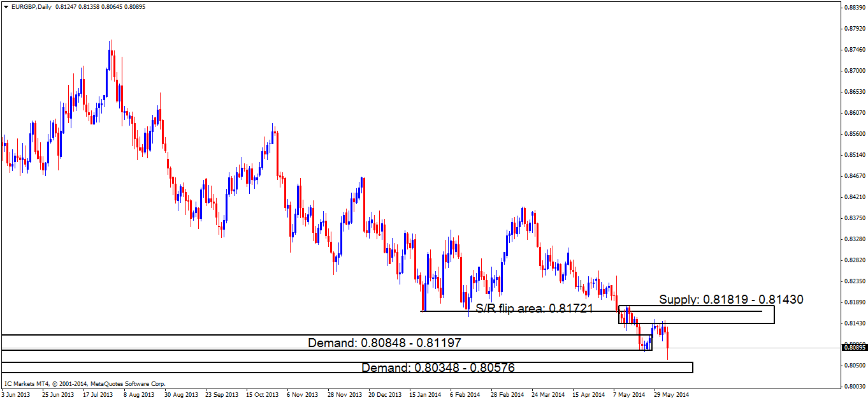Click the 17 Jul 2013 date label

click(97, 394)
